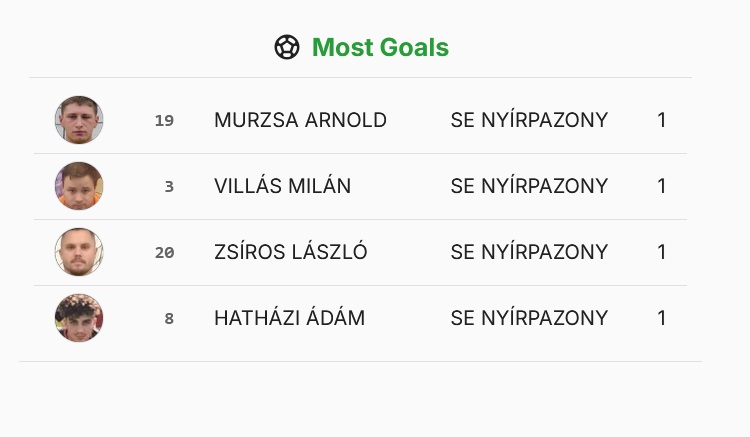The width and height of the screenshot is (750, 437).
Task: Select the MURZSA ARNOLD player name
Action: [x=300, y=120]
